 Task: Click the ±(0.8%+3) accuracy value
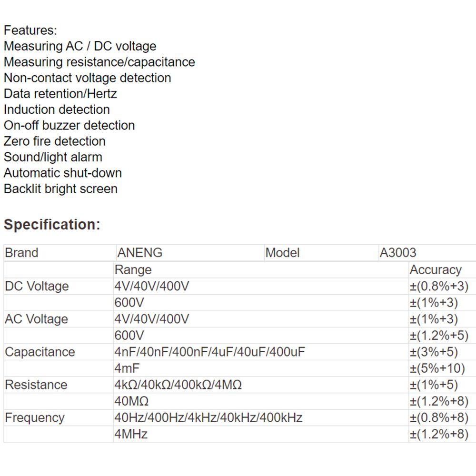tap(439, 286)
